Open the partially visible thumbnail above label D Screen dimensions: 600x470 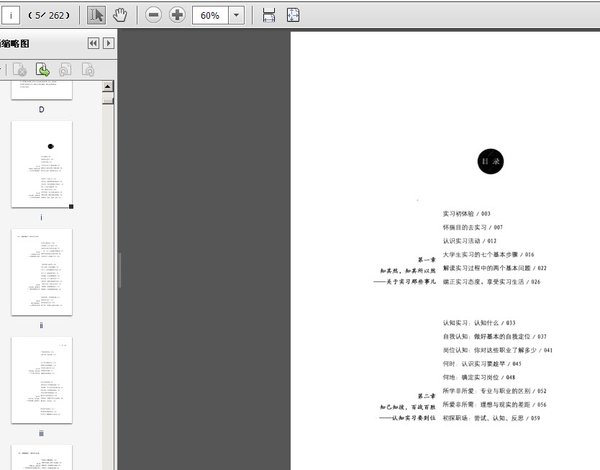(x=42, y=90)
